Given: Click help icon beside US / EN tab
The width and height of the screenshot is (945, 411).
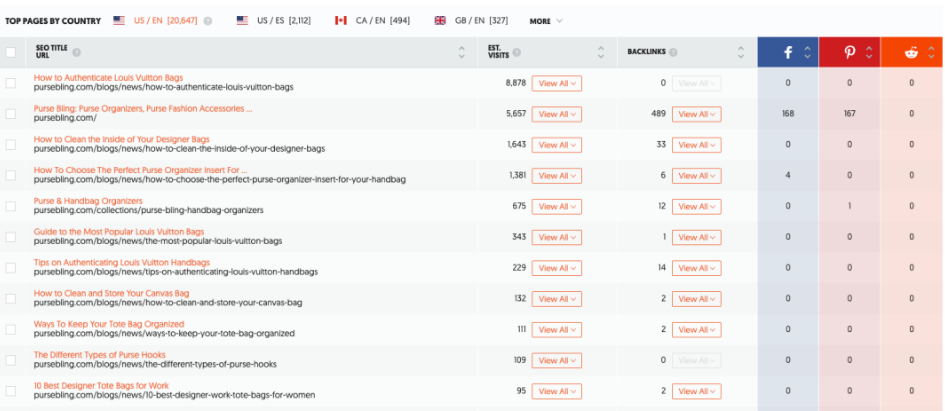Looking at the screenshot, I should coord(208,21).
